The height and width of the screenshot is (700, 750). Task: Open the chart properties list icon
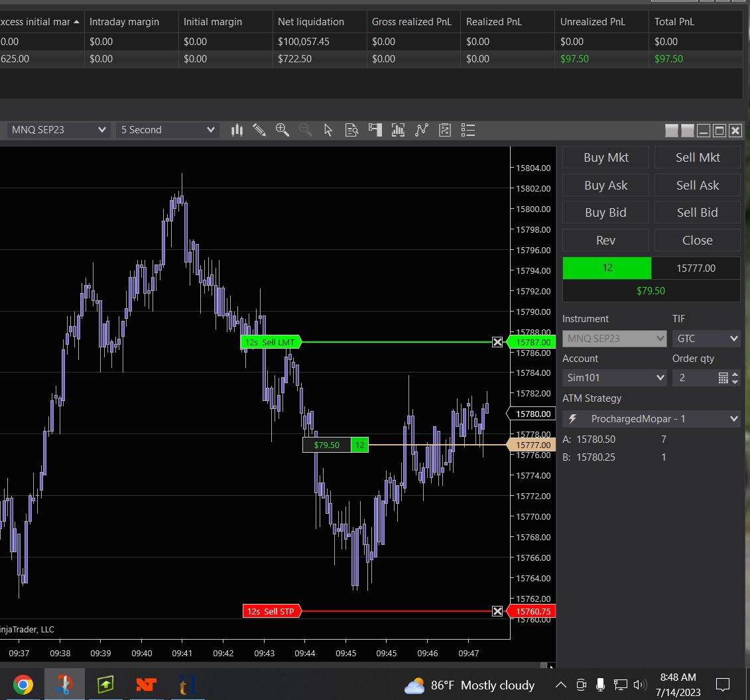coord(468,130)
